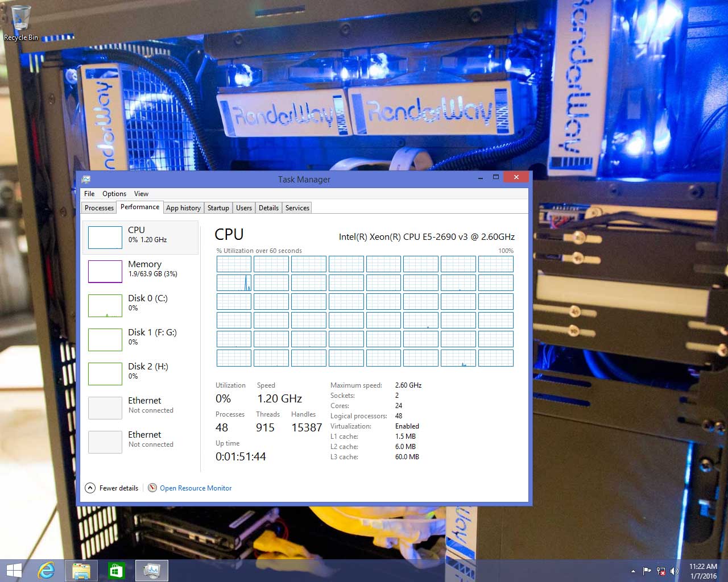
Task: Expand hidden icons in the notification area
Action: (633, 571)
